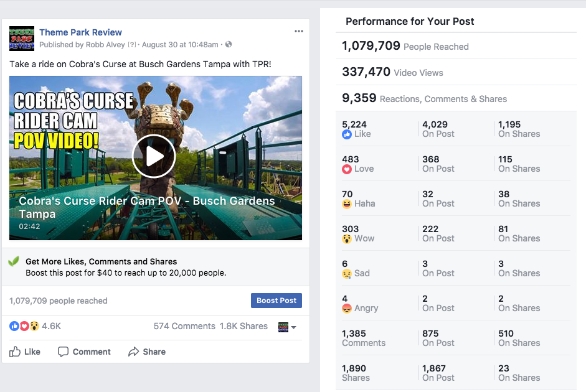Click the 'Get More Likes, Comments and Shares' text
This screenshot has width=586, height=392.
coord(102,262)
